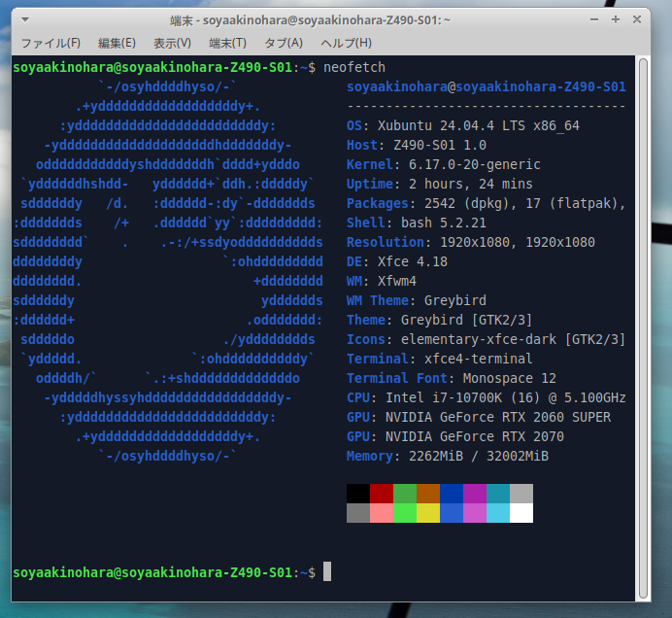Viewport: 672px width, 618px height.
Task: Click the cyan color block in bottom row
Action: pyautogui.click(x=498, y=513)
